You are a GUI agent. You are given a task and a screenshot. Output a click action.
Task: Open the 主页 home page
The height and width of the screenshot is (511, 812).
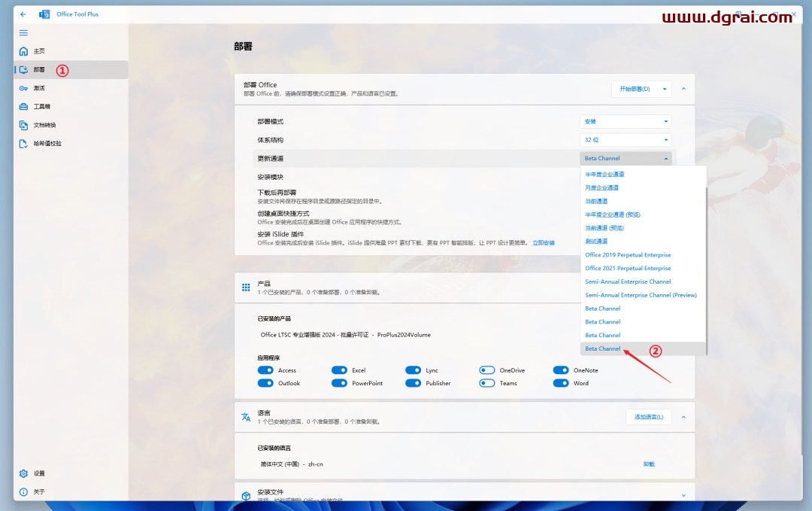(x=71, y=51)
